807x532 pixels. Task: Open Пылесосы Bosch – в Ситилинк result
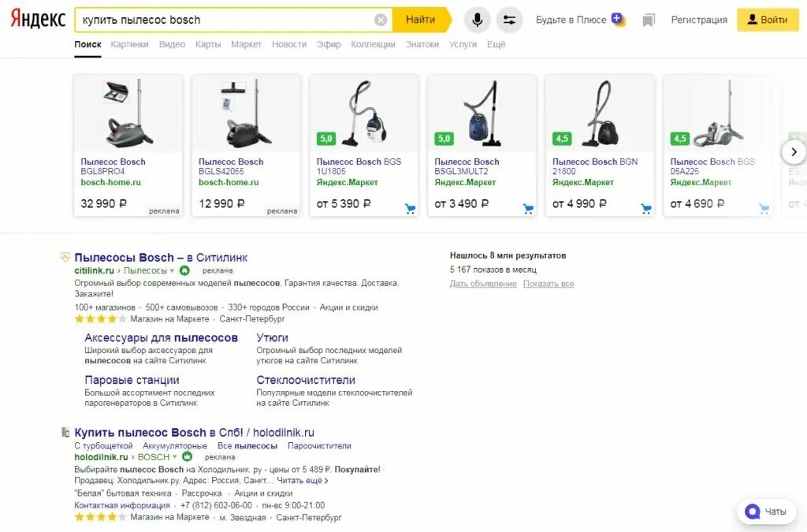pos(161,257)
